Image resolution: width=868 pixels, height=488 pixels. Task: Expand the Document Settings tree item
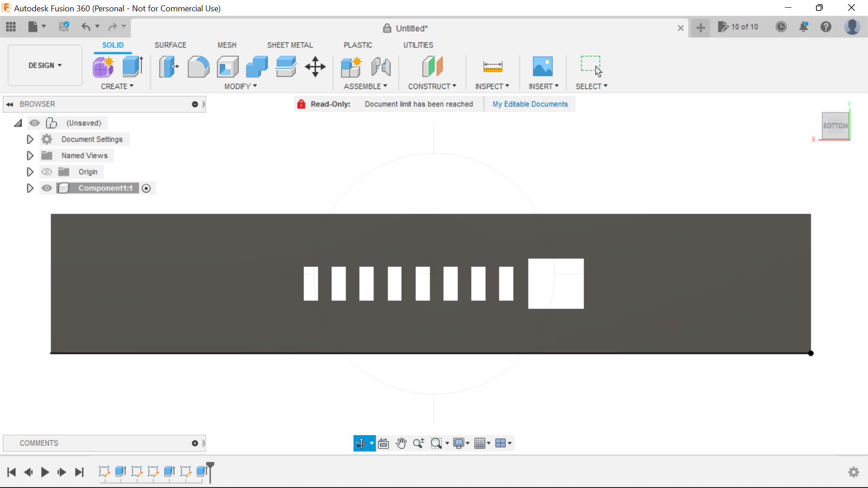click(x=30, y=139)
